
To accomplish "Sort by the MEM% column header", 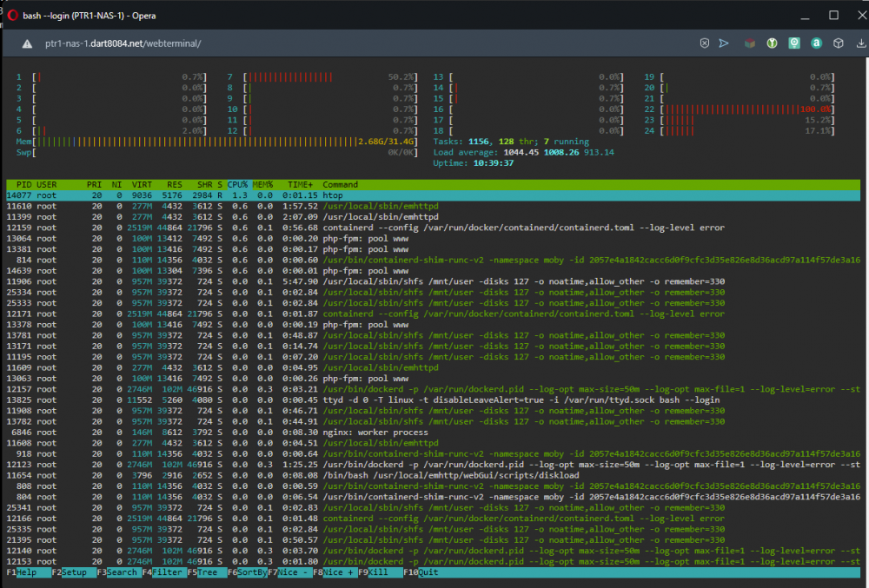I will tap(262, 184).
